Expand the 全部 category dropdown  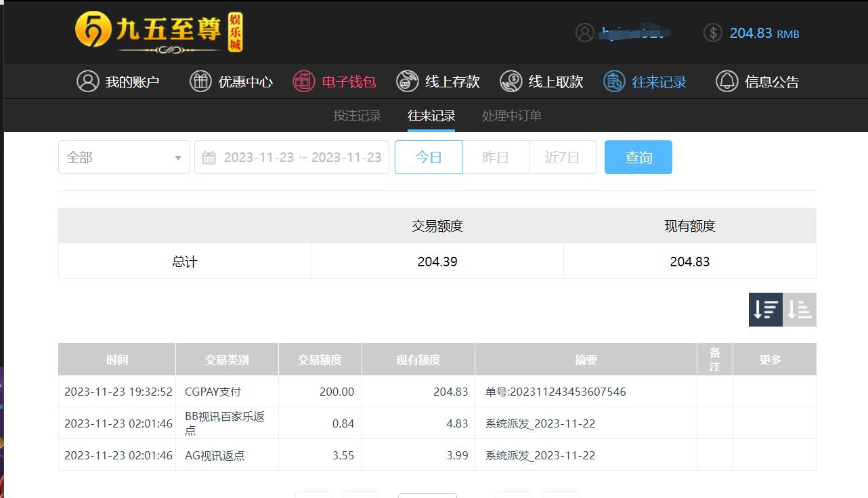(x=124, y=157)
